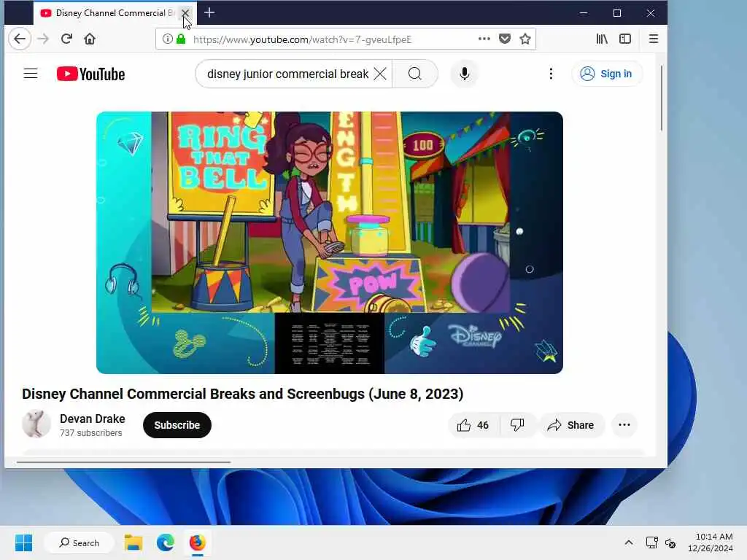Open the Firefox home page
747x560 pixels.
[x=90, y=39]
